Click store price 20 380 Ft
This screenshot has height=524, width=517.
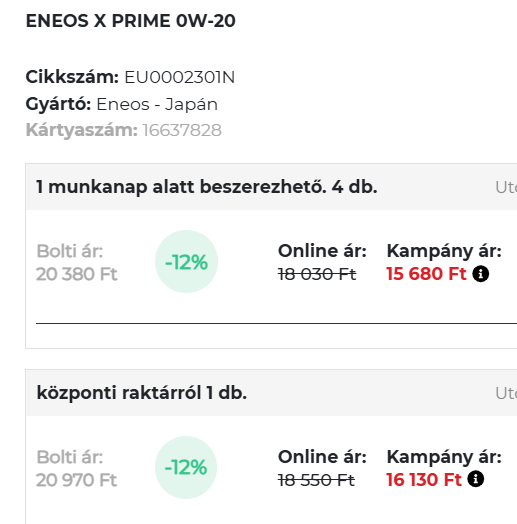coord(77,274)
